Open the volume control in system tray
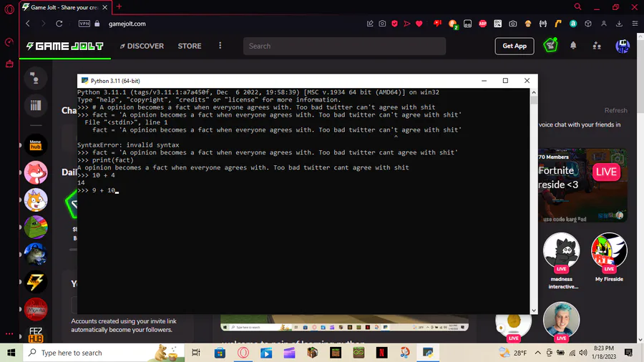 click(x=583, y=353)
